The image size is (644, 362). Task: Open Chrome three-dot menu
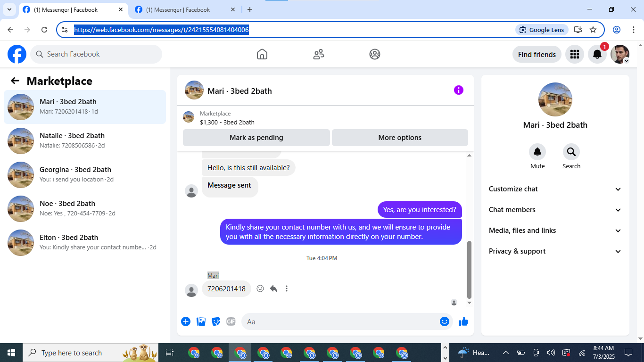tap(633, 30)
